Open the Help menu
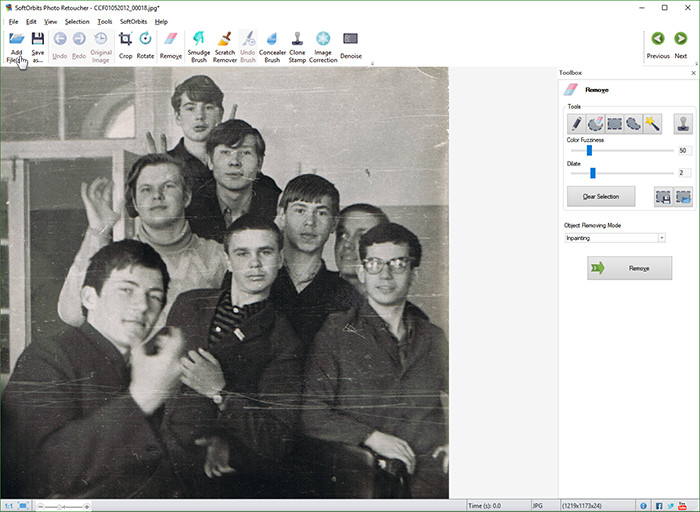This screenshot has width=700, height=512. point(161,21)
